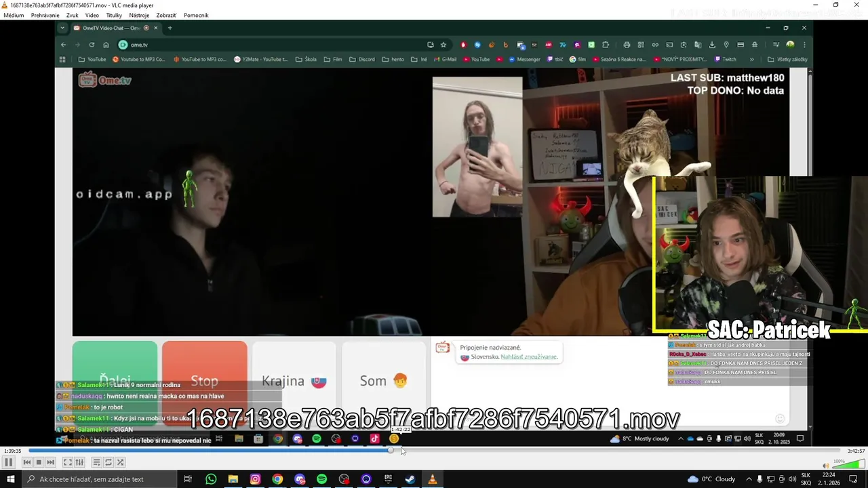Click system tray volume speaker icon
Viewport: 868px width, 488px height.
tap(792, 479)
